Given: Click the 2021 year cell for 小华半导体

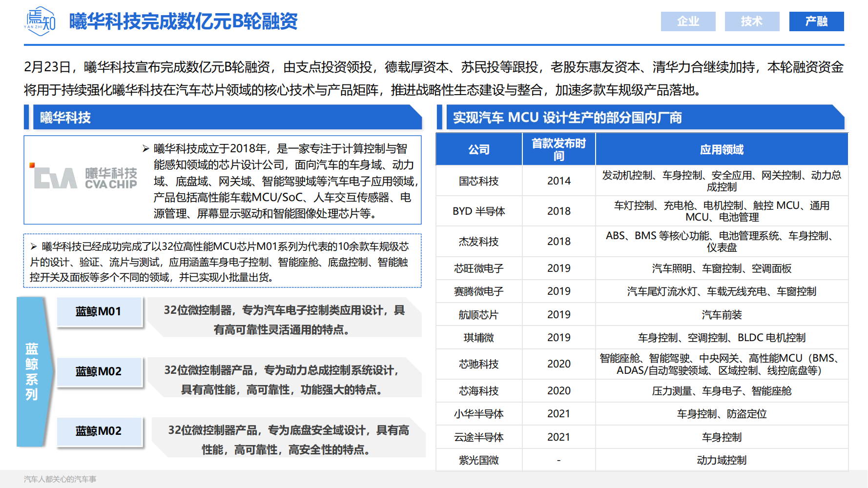Looking at the screenshot, I should pos(559,414).
